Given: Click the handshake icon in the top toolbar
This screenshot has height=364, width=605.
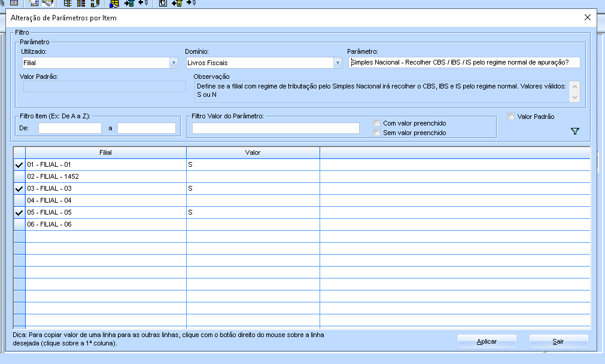Looking at the screenshot, I should pyautogui.click(x=47, y=3).
